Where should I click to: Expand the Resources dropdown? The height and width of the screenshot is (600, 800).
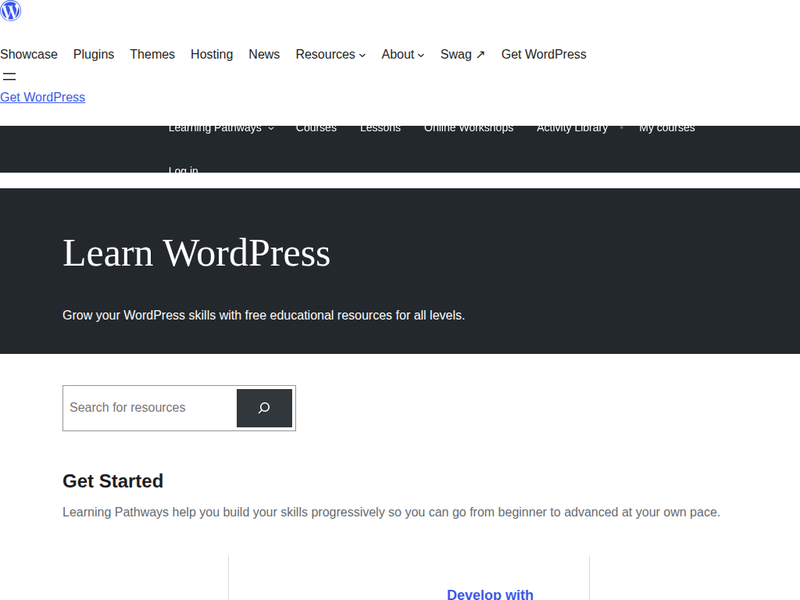coord(331,54)
